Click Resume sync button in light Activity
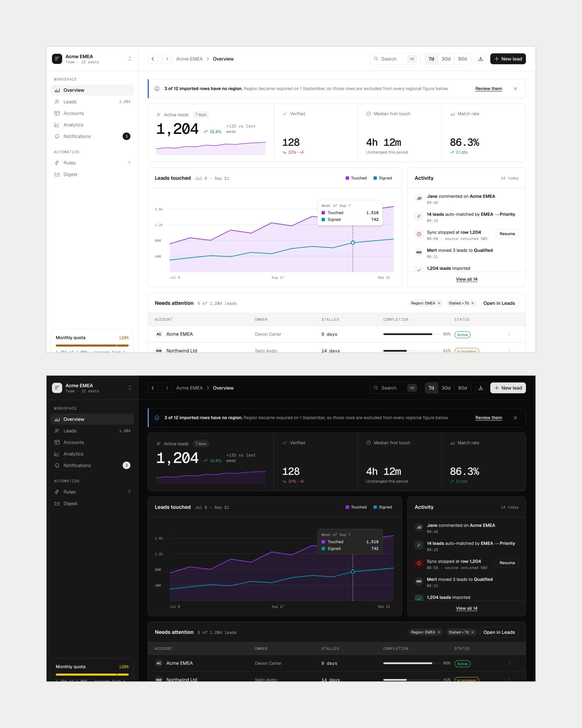This screenshot has width=582, height=728. pyautogui.click(x=507, y=234)
